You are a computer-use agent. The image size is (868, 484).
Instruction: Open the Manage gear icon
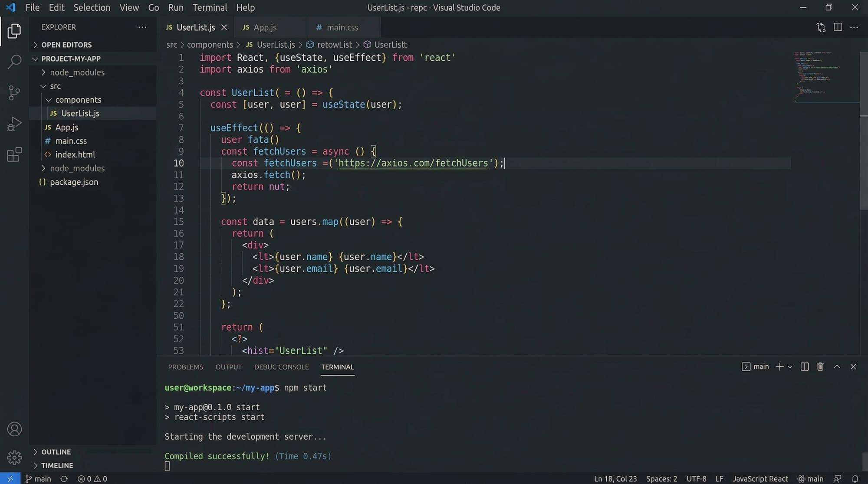pos(14,457)
